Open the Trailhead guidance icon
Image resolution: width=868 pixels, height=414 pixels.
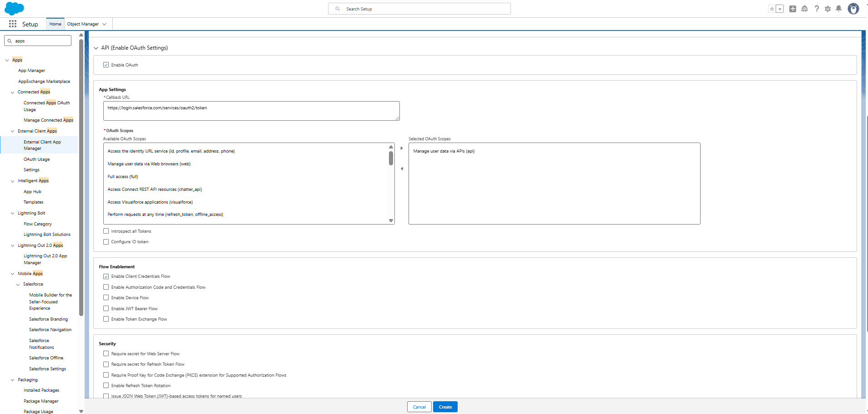click(x=804, y=9)
